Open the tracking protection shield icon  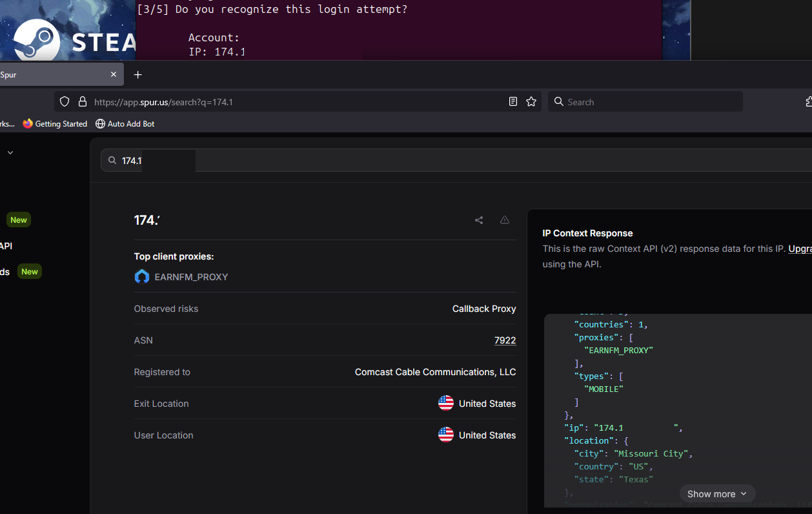(65, 102)
